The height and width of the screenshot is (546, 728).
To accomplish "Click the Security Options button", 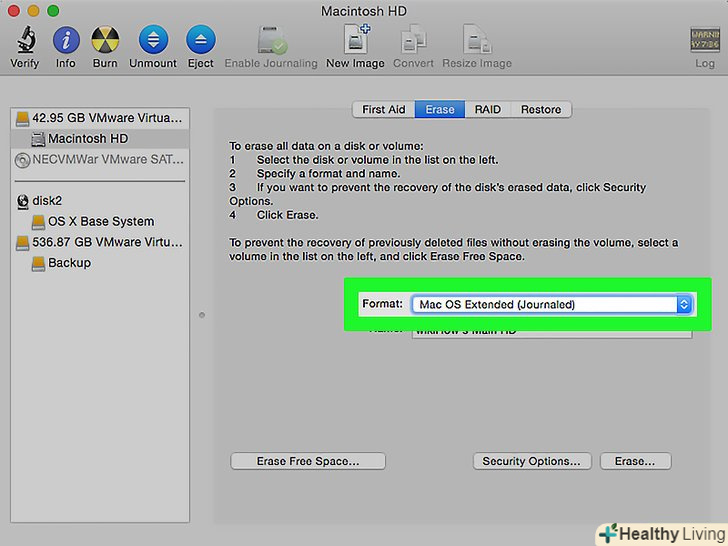I will [532, 461].
